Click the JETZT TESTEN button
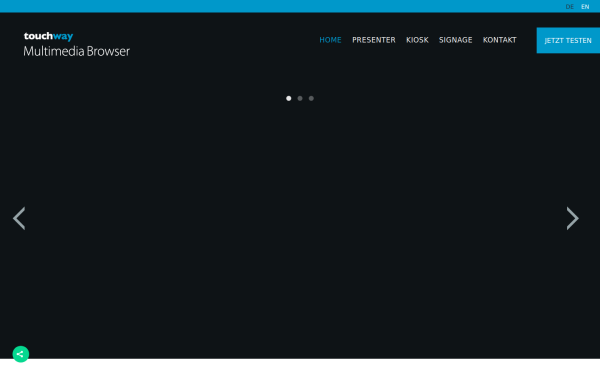Screen dimensions: 600x375 coord(568,40)
